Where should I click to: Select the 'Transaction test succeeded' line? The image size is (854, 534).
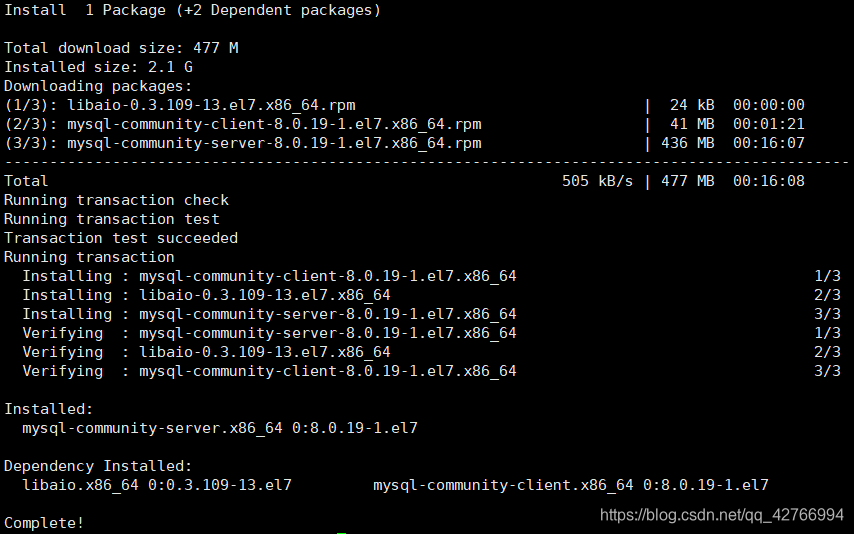click(121, 238)
